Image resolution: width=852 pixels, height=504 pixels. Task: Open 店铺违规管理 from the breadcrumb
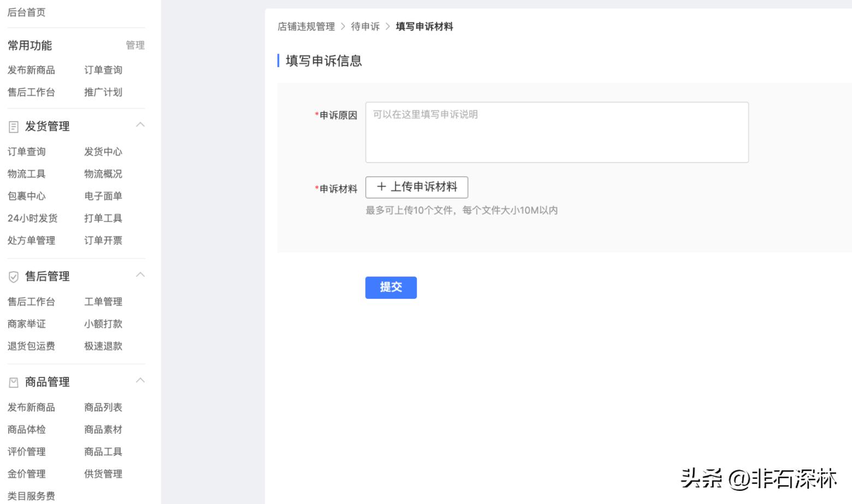pos(306,26)
